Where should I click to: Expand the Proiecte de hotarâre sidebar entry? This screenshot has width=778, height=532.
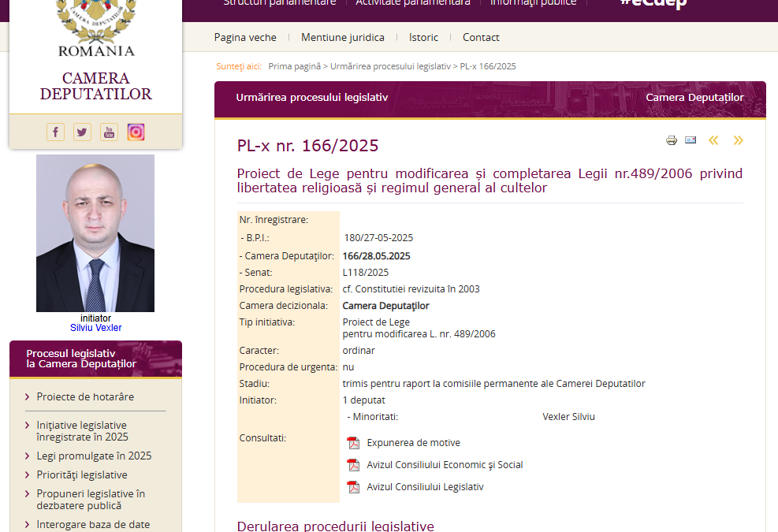87,396
